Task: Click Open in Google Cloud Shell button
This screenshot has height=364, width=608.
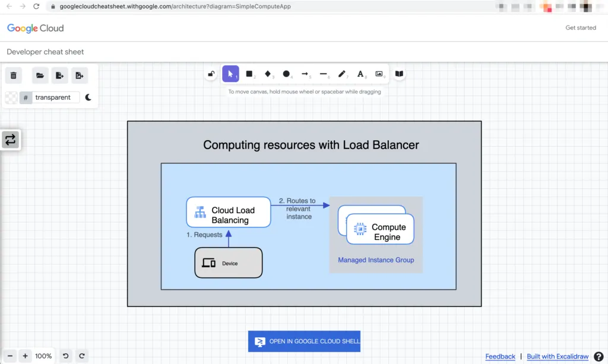Action: click(x=304, y=341)
